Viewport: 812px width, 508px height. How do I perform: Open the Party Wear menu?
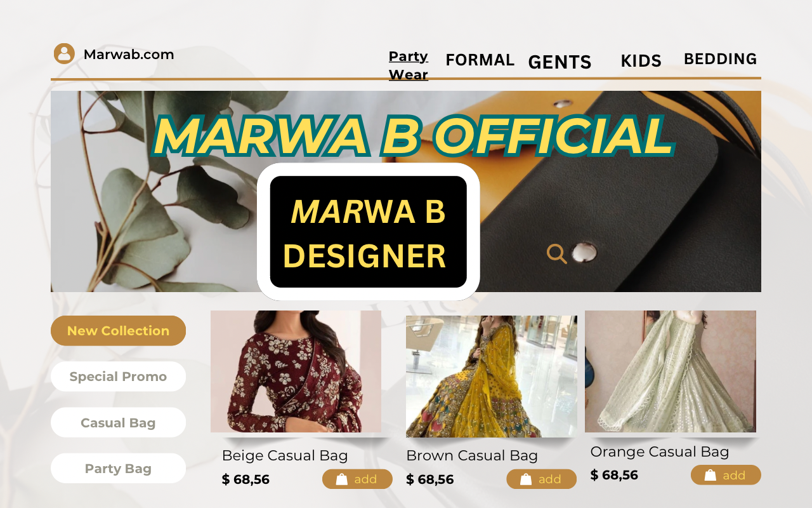pyautogui.click(x=409, y=65)
